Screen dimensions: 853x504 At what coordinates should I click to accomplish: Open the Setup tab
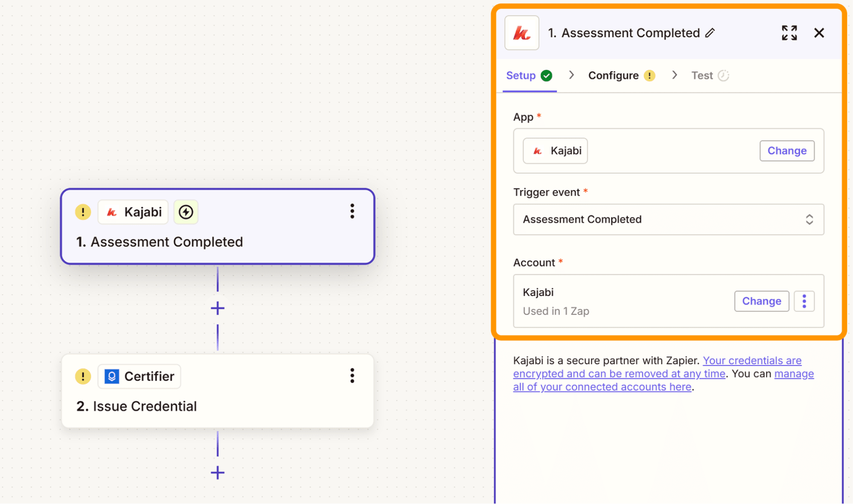(529, 76)
